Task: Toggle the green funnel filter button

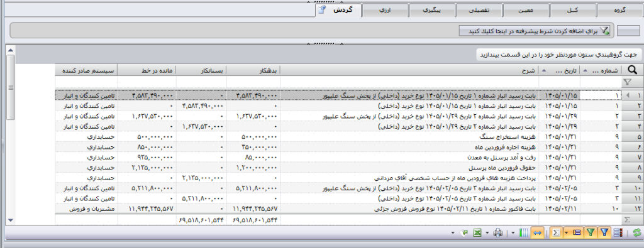Action: click(x=591, y=233)
